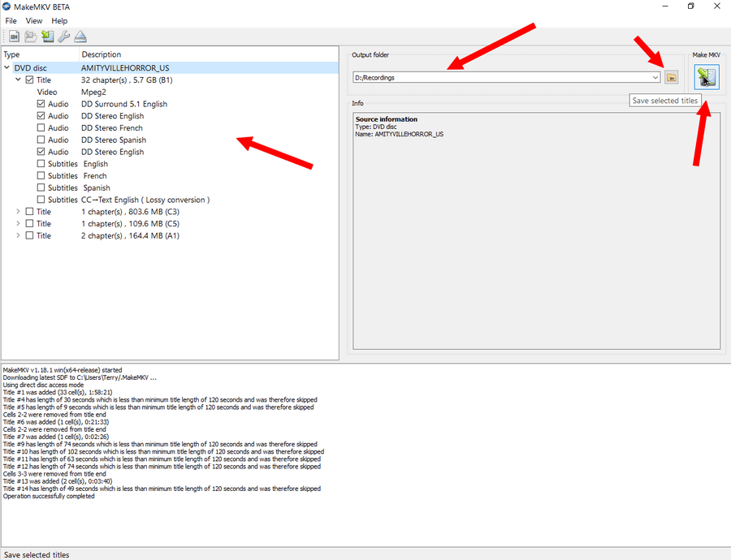Click 'Source information' heading in Info panel
The width and height of the screenshot is (731, 560).
pyautogui.click(x=387, y=119)
